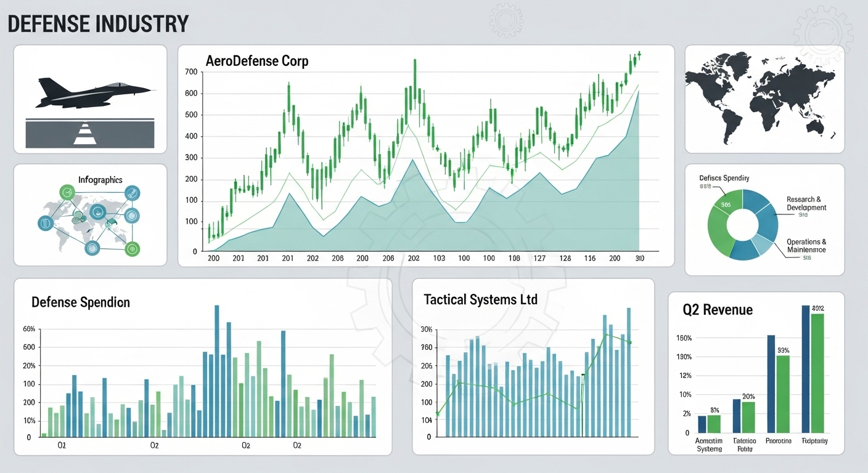
Task: Click the blue bottom-center node in Infographics network
Action: pos(92,248)
